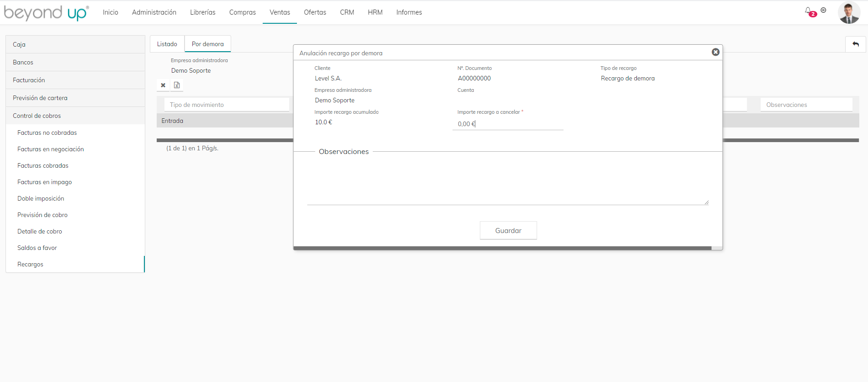The image size is (868, 382).
Task: Click the X clear filter icon
Action: 163,85
